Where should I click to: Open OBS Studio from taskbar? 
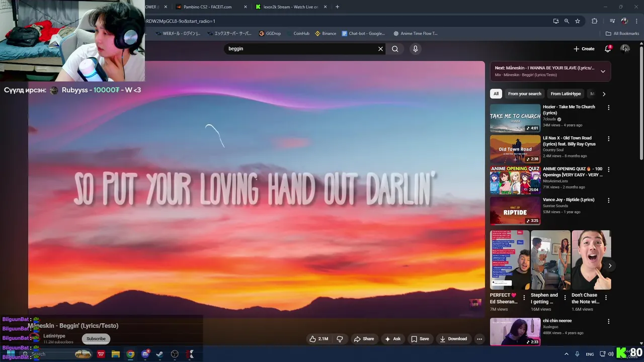coord(175,354)
